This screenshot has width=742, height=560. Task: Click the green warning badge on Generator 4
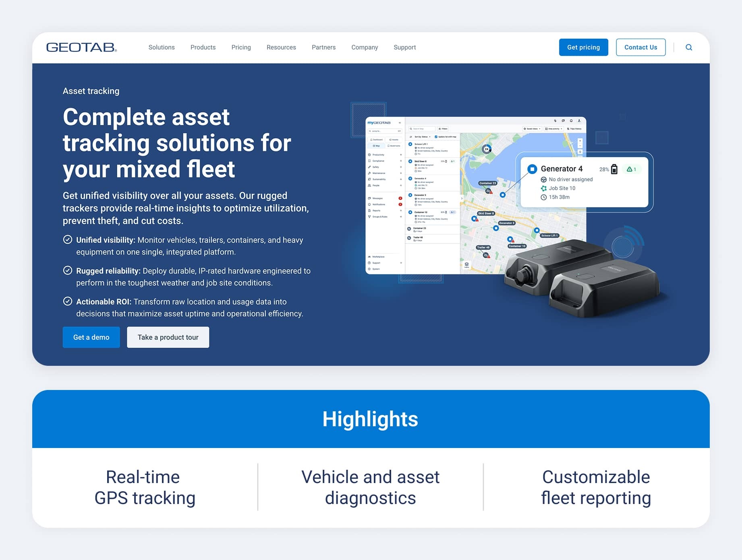631,169
